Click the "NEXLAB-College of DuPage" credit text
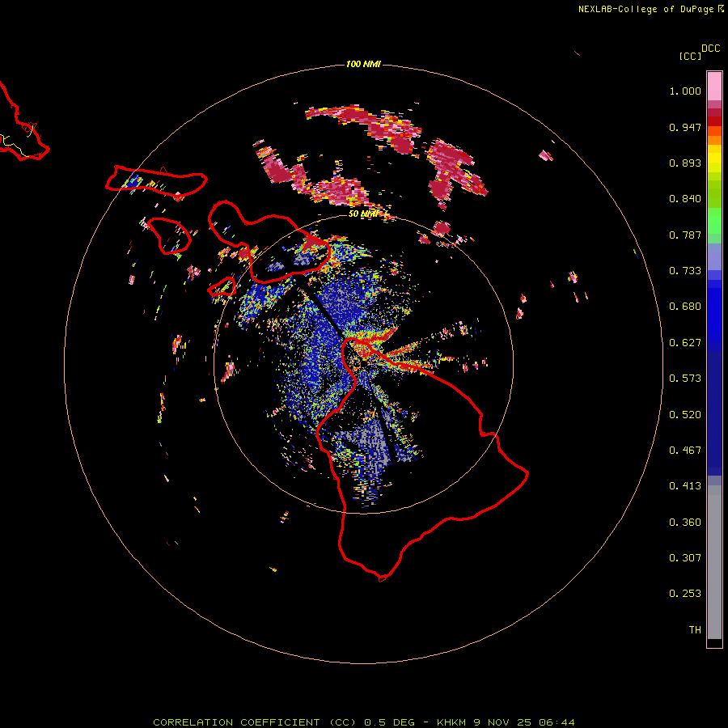The image size is (728, 728). (x=645, y=9)
